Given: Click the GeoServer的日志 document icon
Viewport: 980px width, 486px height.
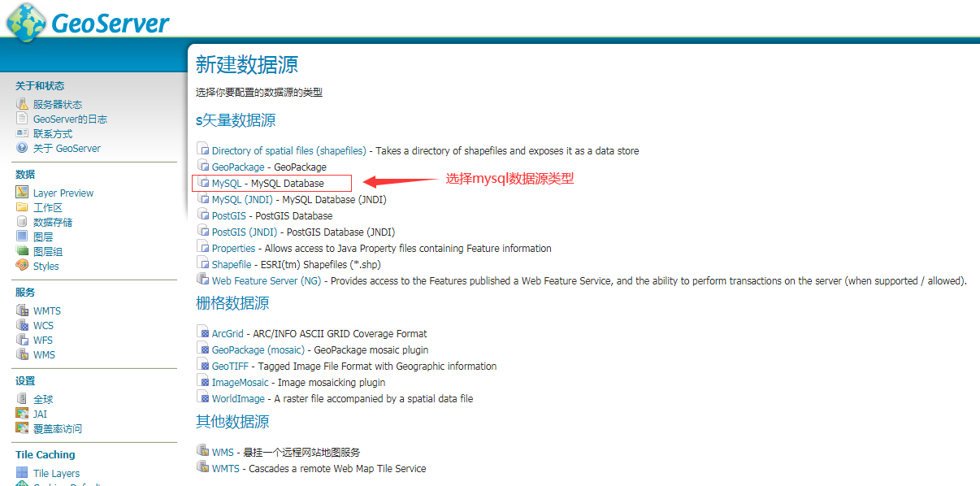Looking at the screenshot, I should coord(22,119).
